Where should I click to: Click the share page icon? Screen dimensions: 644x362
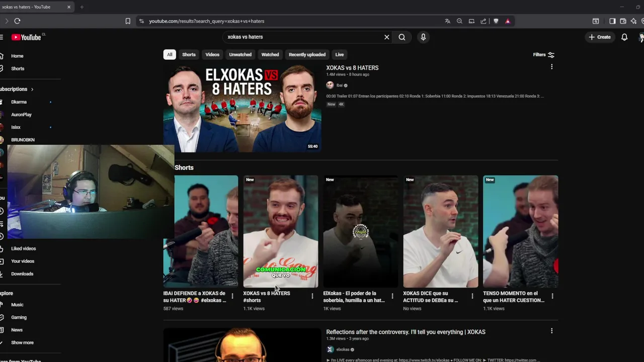(484, 21)
